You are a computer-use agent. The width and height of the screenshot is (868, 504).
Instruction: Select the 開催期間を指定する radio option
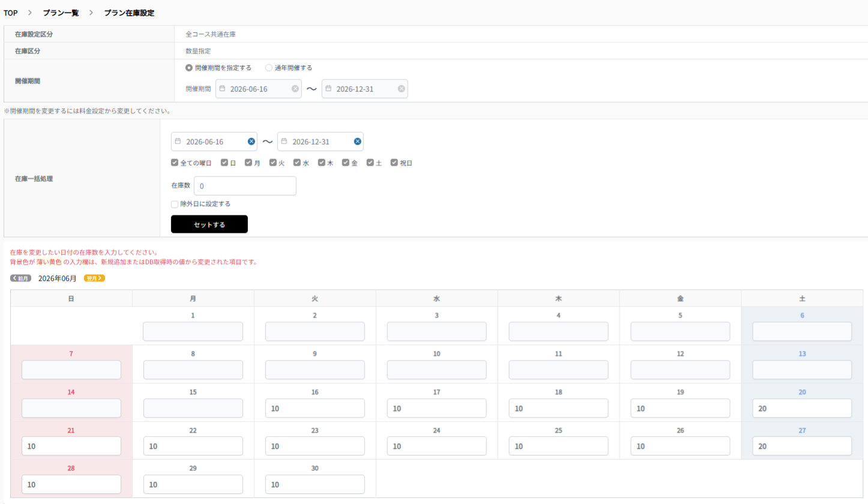(x=189, y=68)
